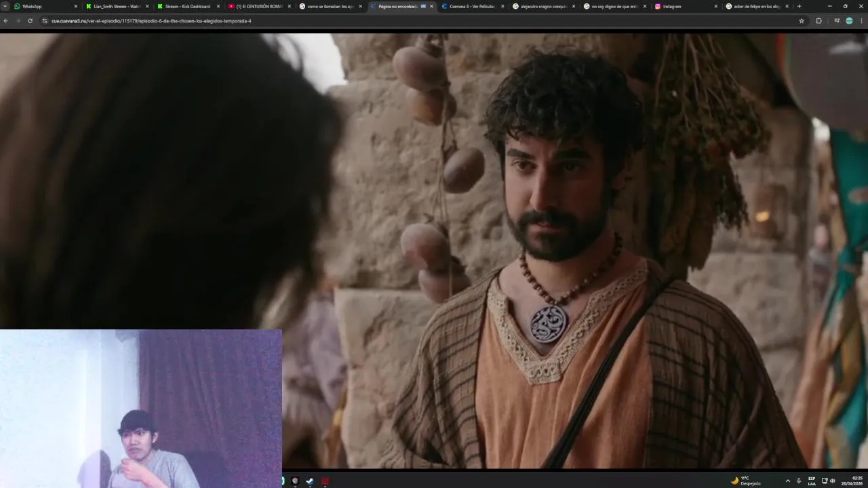Open the Stream - Kick Dashboard tab
868x488 pixels.
tap(187, 6)
